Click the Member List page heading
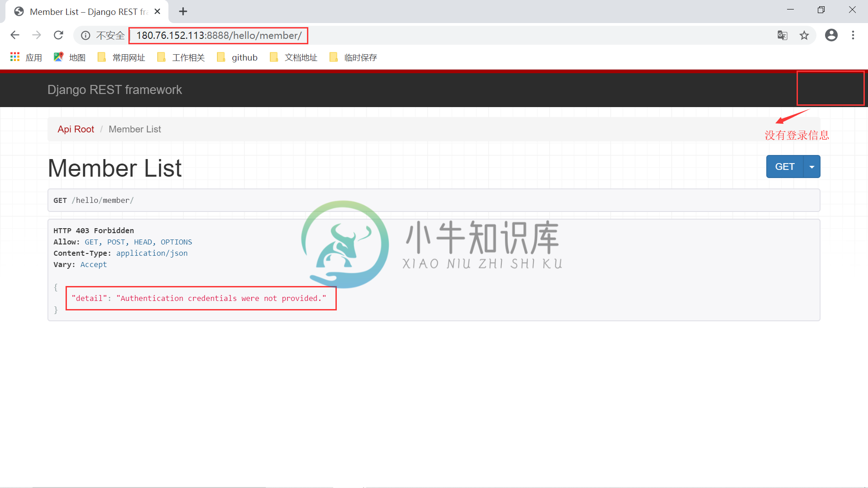This screenshot has height=488, width=868. 114,168
